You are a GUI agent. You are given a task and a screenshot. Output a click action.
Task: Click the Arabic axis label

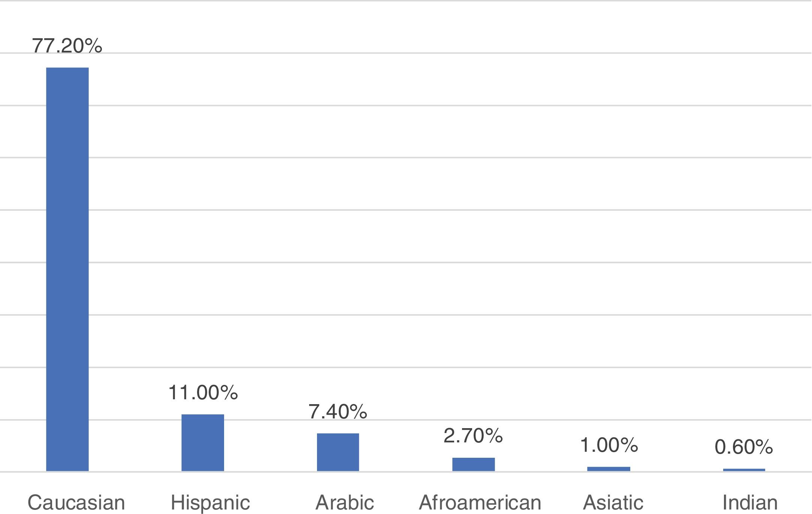(x=345, y=502)
